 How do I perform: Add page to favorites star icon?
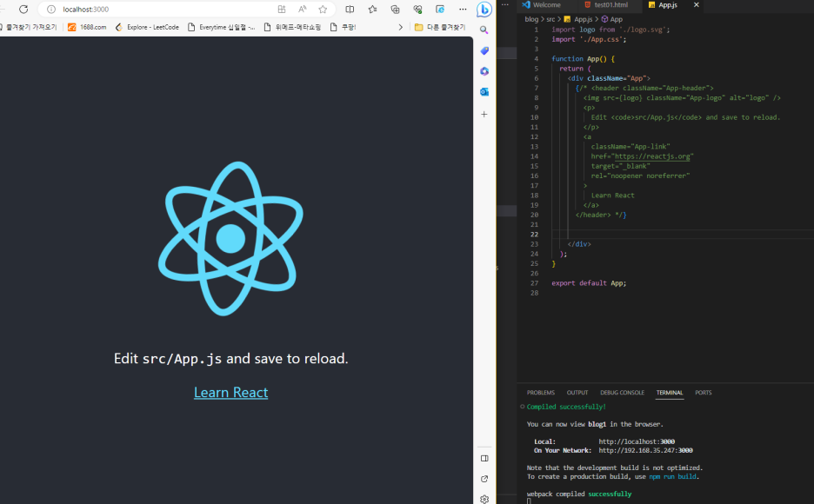323,10
